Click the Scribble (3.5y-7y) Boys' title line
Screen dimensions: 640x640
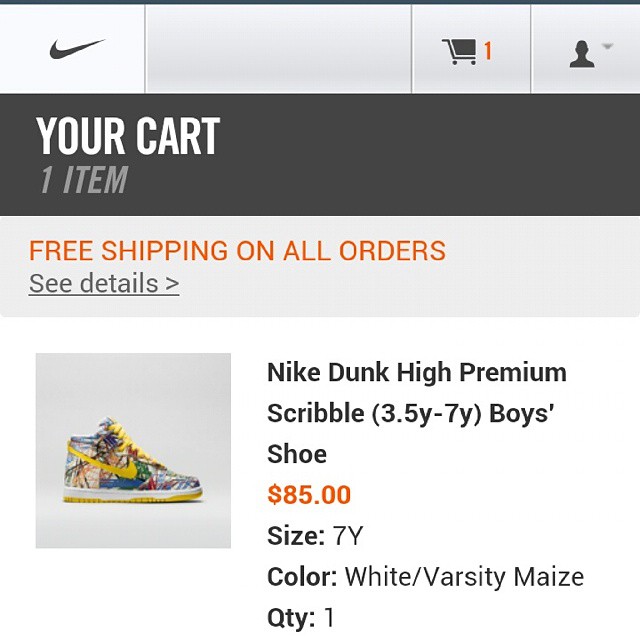pos(410,413)
